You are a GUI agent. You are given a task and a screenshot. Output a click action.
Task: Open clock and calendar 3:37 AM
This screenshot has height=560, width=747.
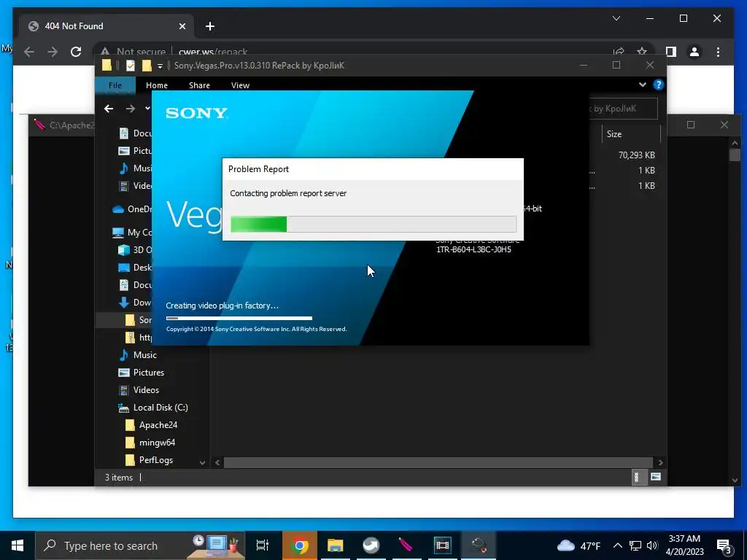684,545
